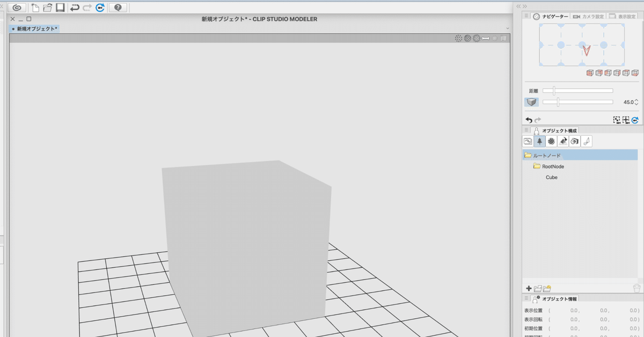This screenshot has width=644, height=337.
Task: Click the sixth cube view preset icon
Action: [635, 73]
